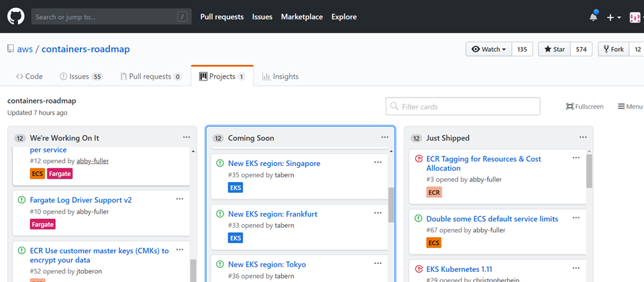The image size is (644, 282).
Task: Switch to the Code tab
Action: [29, 77]
